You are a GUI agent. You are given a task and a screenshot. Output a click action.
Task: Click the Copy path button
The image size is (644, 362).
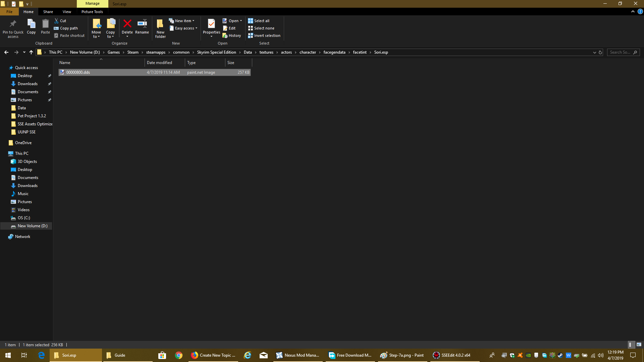click(x=66, y=28)
